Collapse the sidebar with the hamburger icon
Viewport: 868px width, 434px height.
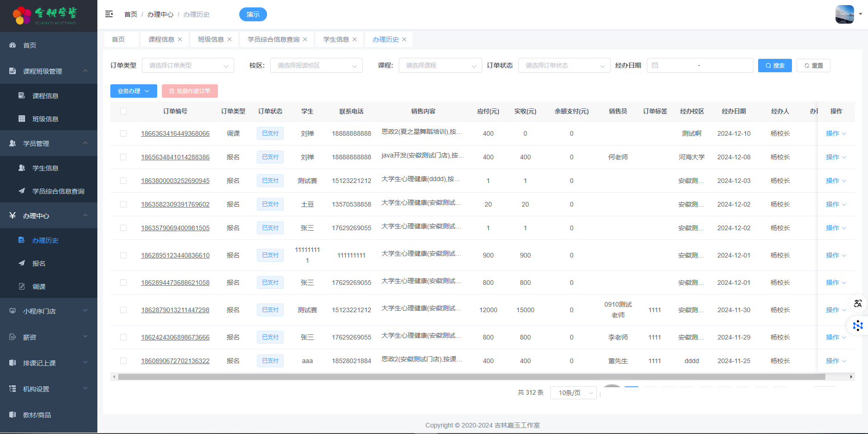(x=109, y=14)
